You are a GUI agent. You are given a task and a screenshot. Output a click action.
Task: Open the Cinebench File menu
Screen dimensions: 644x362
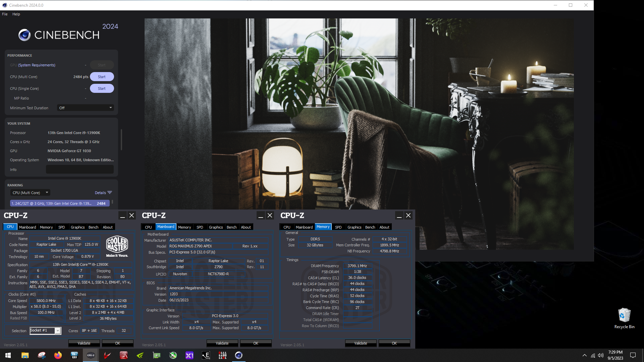tap(5, 14)
